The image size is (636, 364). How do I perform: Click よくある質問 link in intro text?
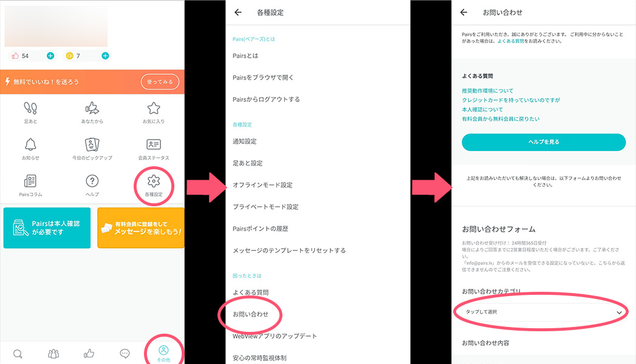click(511, 41)
